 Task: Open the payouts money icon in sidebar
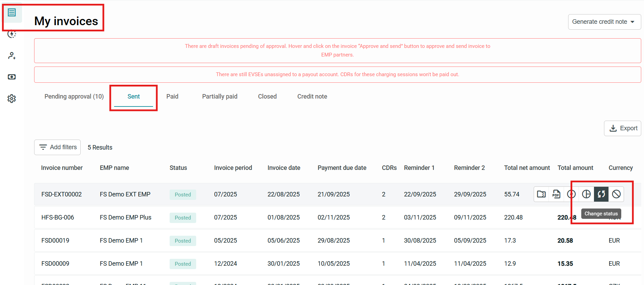pos(12,77)
